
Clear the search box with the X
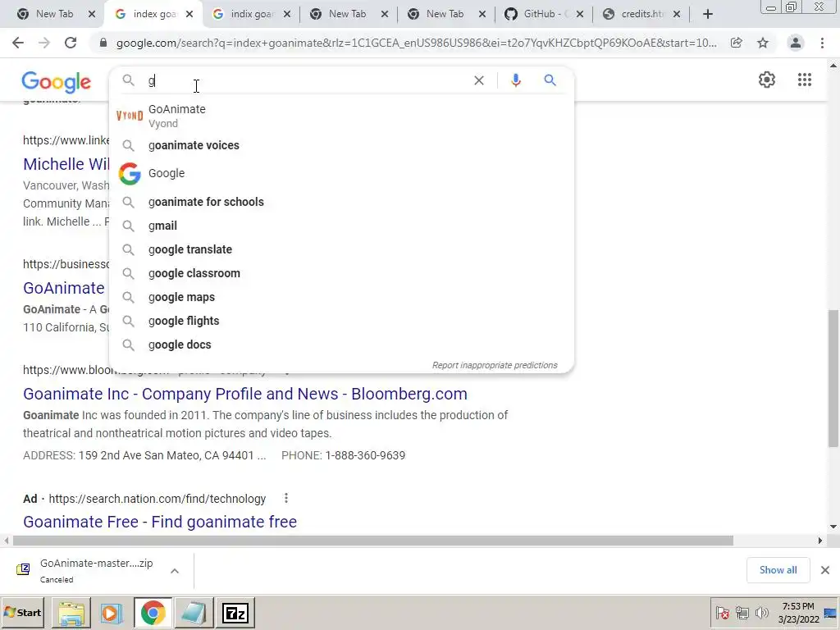[479, 80]
